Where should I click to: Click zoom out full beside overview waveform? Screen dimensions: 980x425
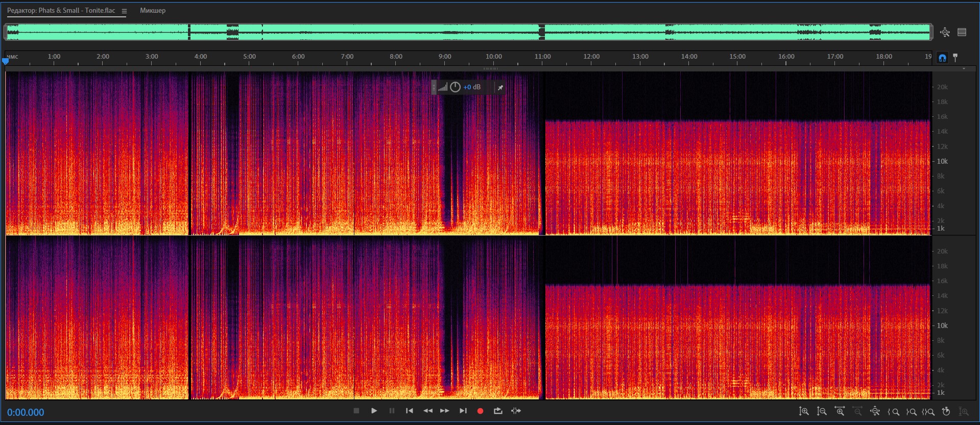pos(945,32)
